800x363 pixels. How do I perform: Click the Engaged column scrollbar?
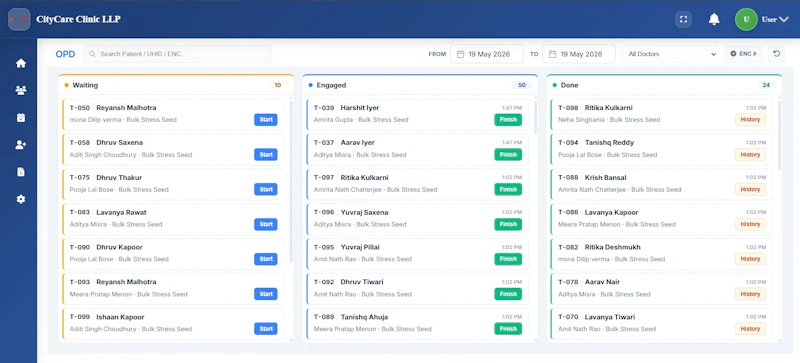pyautogui.click(x=535, y=117)
